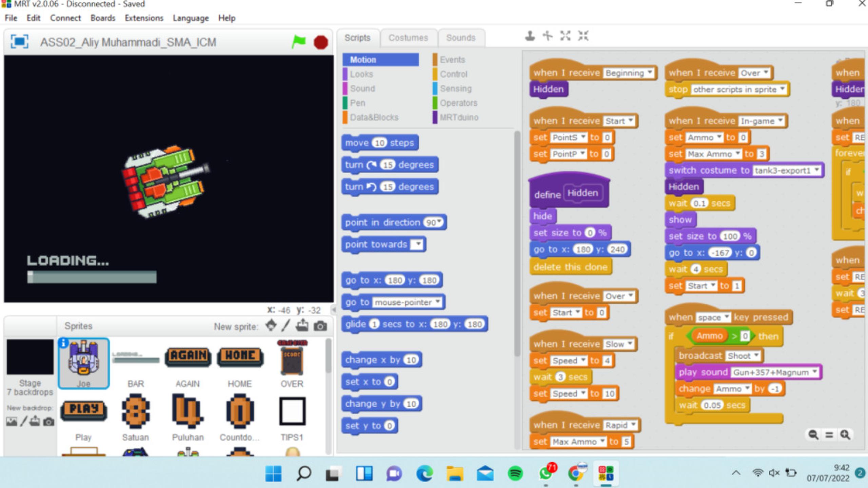The width and height of the screenshot is (868, 488).
Task: Select the Events block category
Action: coord(452,60)
